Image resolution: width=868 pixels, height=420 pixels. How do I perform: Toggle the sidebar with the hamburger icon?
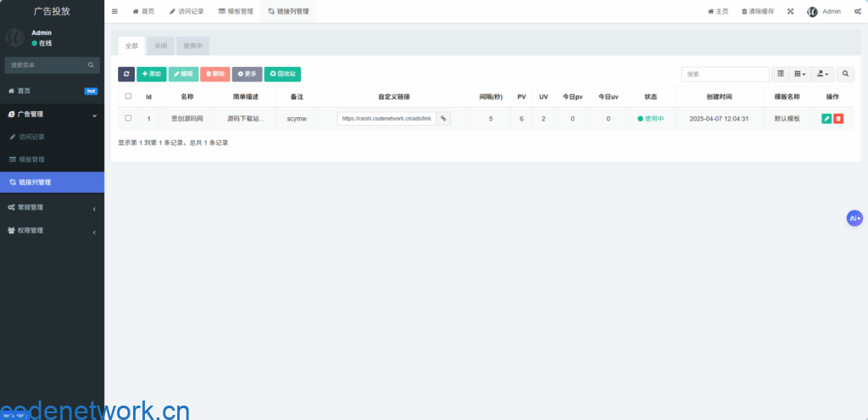[114, 11]
